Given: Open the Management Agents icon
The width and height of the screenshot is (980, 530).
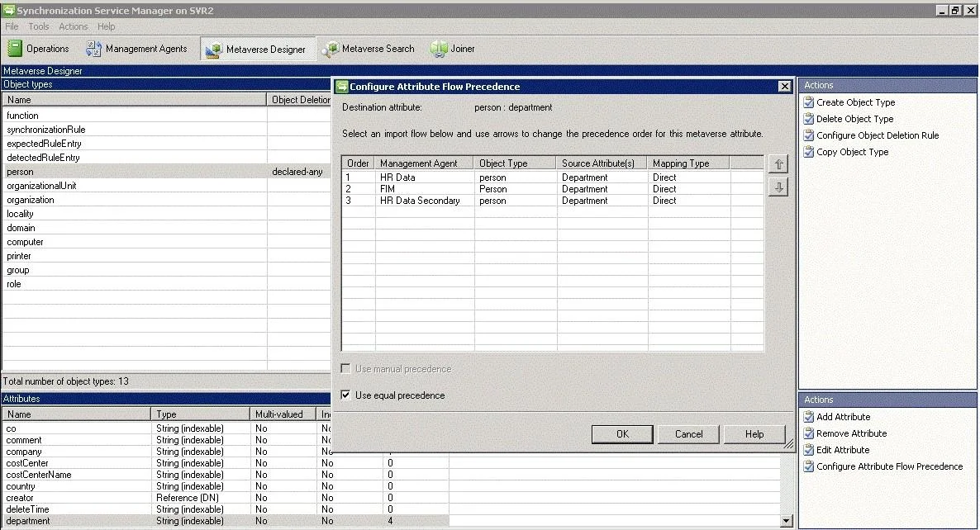Looking at the screenshot, I should pyautogui.click(x=93, y=49).
